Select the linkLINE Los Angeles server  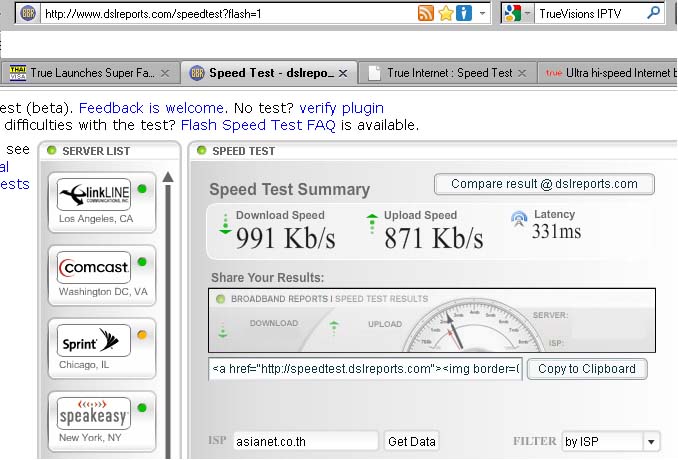[x=102, y=202]
